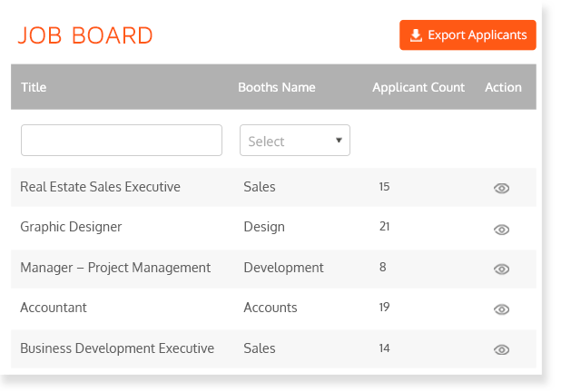Viewport: 561px width, 392px height.
Task: Select the Real Estate Sales Executive title
Action: (100, 187)
